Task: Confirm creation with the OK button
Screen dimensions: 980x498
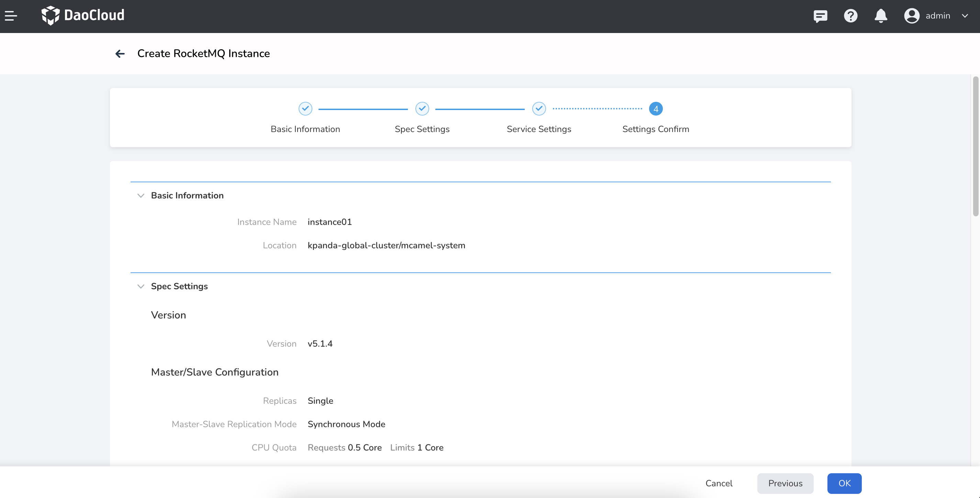Action: tap(844, 483)
